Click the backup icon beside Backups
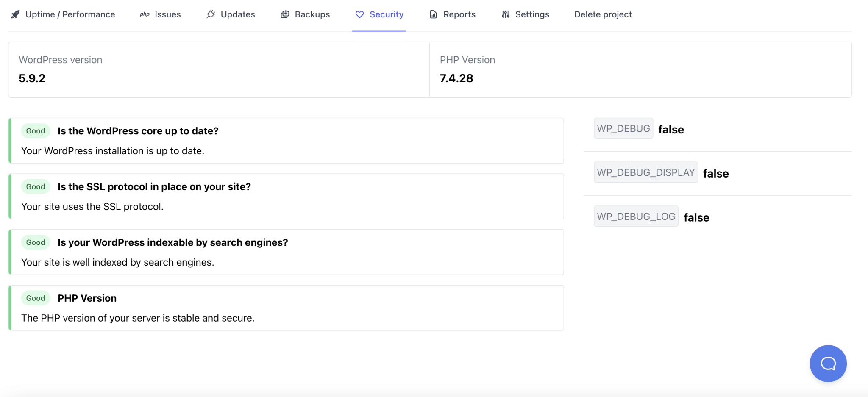Viewport: 868px width, 397px height. point(285,14)
